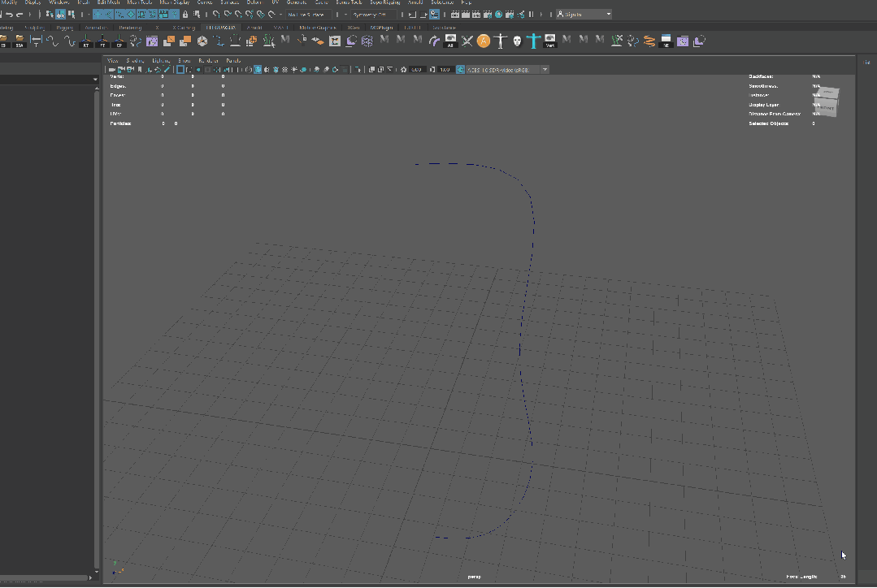This screenshot has width=877, height=588.
Task: Open the viewport View menu
Action: click(112, 60)
